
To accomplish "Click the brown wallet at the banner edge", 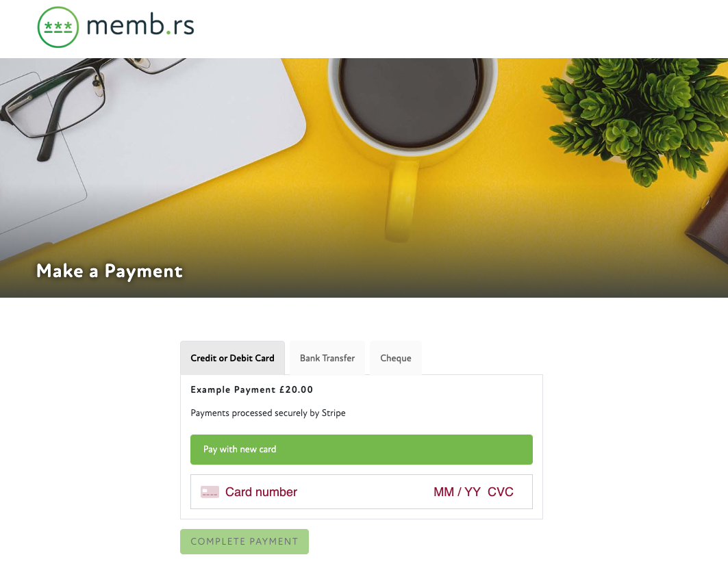I will pos(709,233).
